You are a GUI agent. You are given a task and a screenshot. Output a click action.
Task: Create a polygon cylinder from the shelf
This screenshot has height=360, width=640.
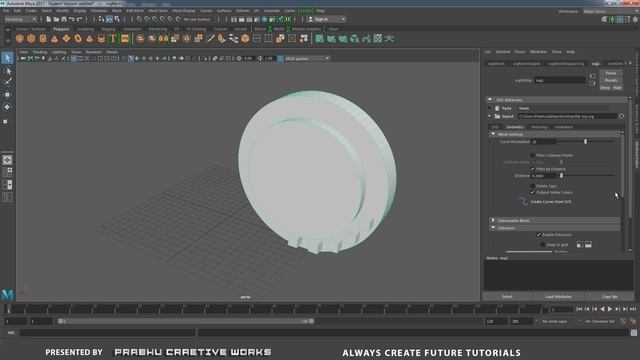43,39
